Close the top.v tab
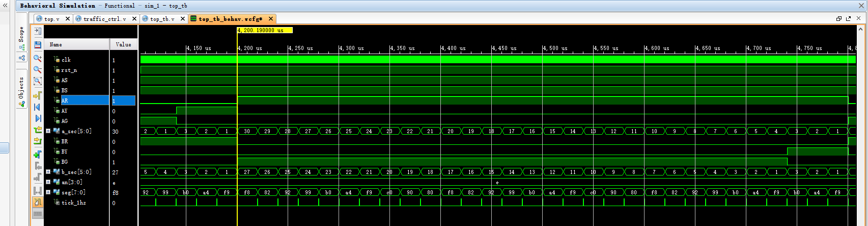Image resolution: width=868 pixels, height=226 pixels. point(68,19)
